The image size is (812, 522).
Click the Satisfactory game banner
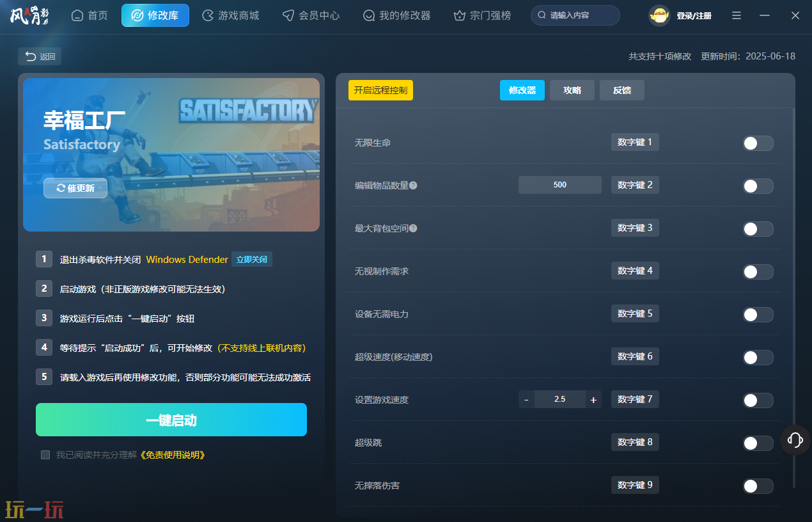click(171, 154)
